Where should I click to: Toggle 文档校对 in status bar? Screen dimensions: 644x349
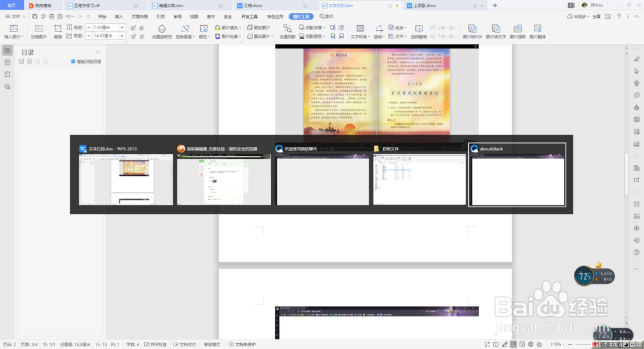(x=184, y=344)
